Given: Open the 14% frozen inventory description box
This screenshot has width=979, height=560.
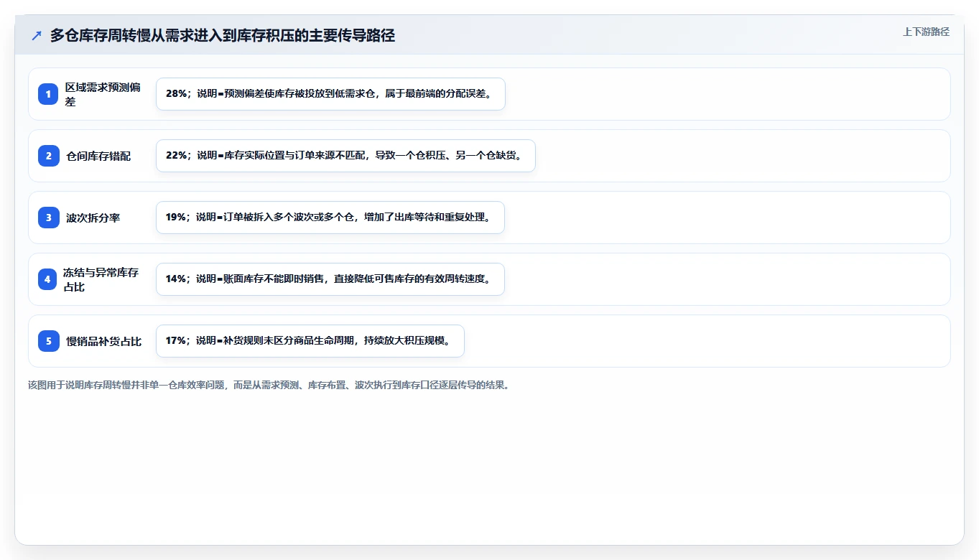Looking at the screenshot, I should [330, 279].
